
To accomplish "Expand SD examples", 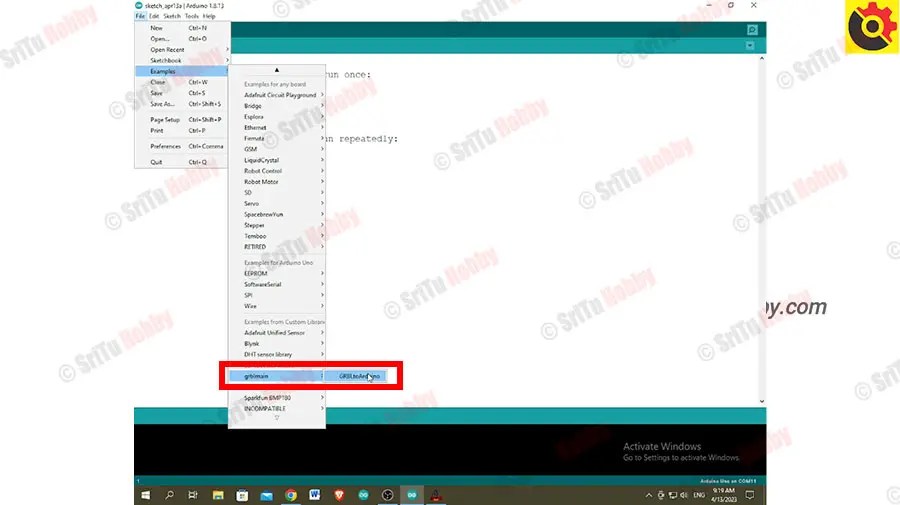I will click(277, 193).
